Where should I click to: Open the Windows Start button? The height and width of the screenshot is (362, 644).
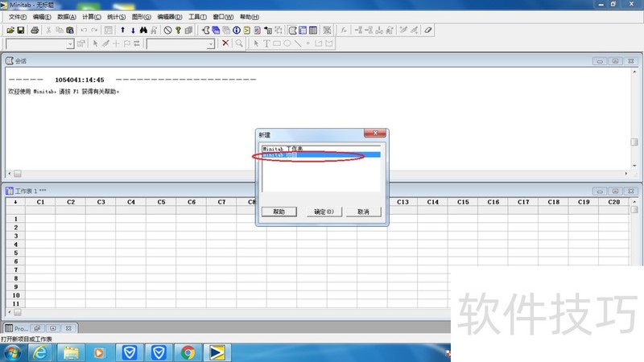[x=12, y=353]
